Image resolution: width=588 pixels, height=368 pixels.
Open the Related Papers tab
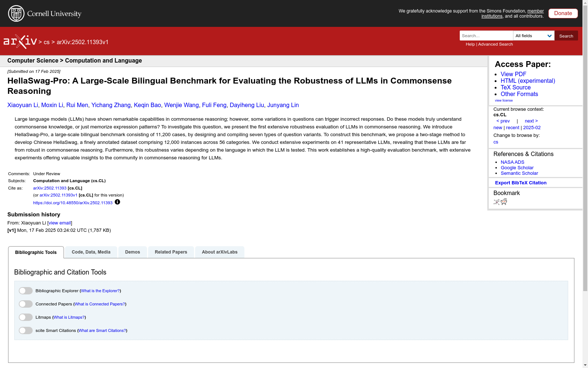[x=171, y=252]
